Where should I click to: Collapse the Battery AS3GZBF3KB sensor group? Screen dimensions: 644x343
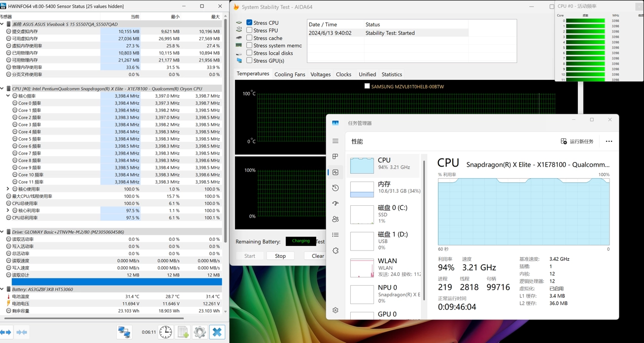click(3, 289)
